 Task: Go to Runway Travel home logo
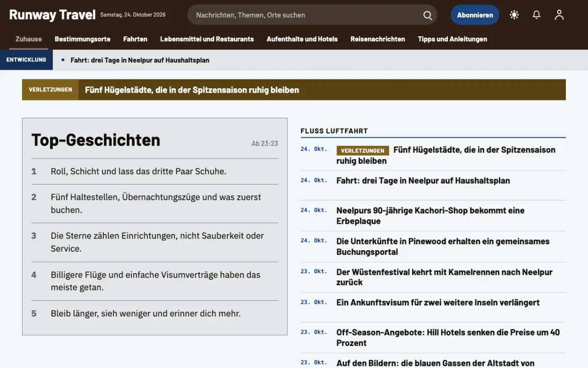pos(52,15)
